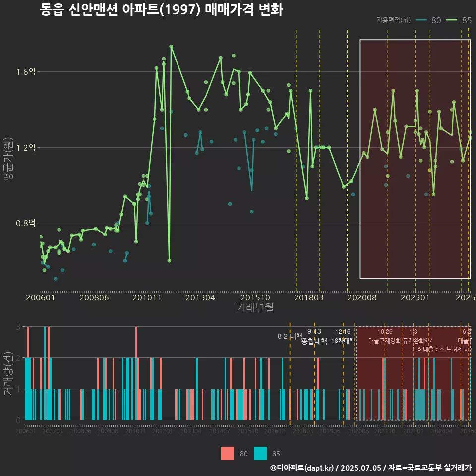Click the cyan 85 swatch in bottom legend
The width and height of the screenshot is (476, 476).
(x=260, y=454)
